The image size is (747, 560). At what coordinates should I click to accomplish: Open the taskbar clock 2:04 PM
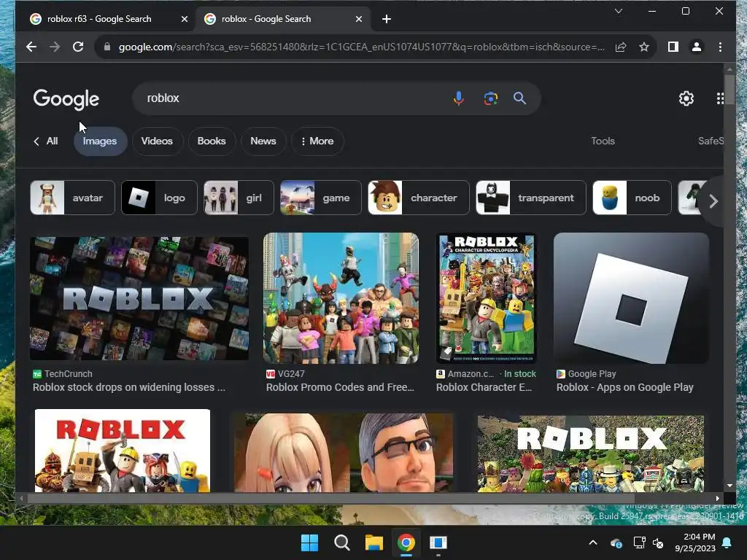(695, 542)
